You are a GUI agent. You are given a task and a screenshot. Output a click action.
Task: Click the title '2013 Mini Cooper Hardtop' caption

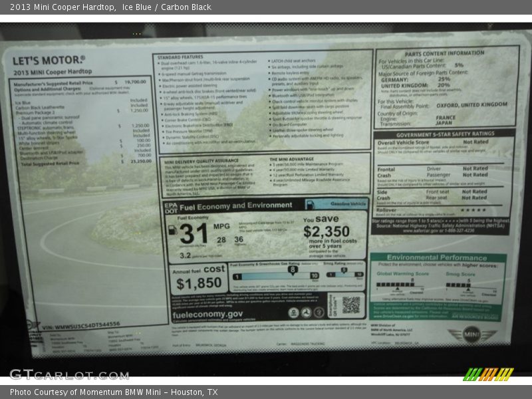[63, 7]
